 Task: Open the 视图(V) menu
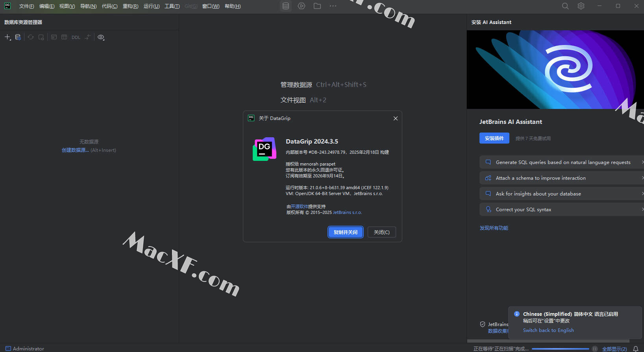(x=67, y=6)
